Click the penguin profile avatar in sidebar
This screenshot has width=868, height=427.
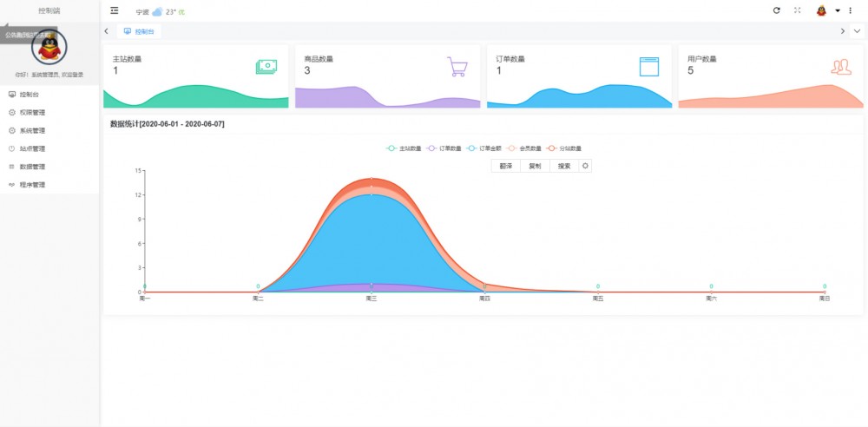click(x=48, y=46)
